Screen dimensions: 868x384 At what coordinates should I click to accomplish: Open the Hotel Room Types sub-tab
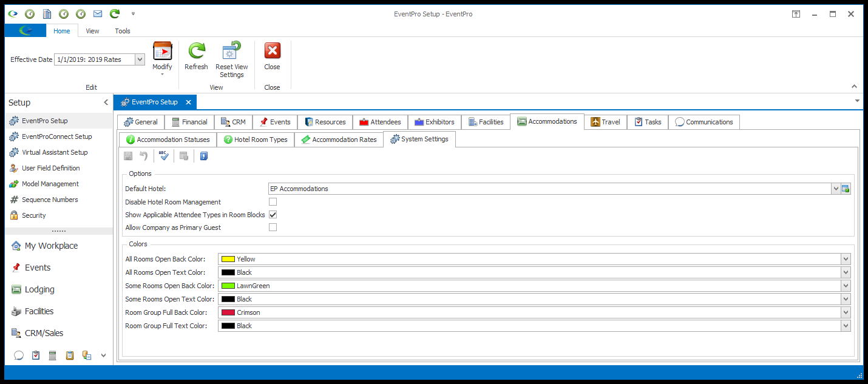[256, 140]
